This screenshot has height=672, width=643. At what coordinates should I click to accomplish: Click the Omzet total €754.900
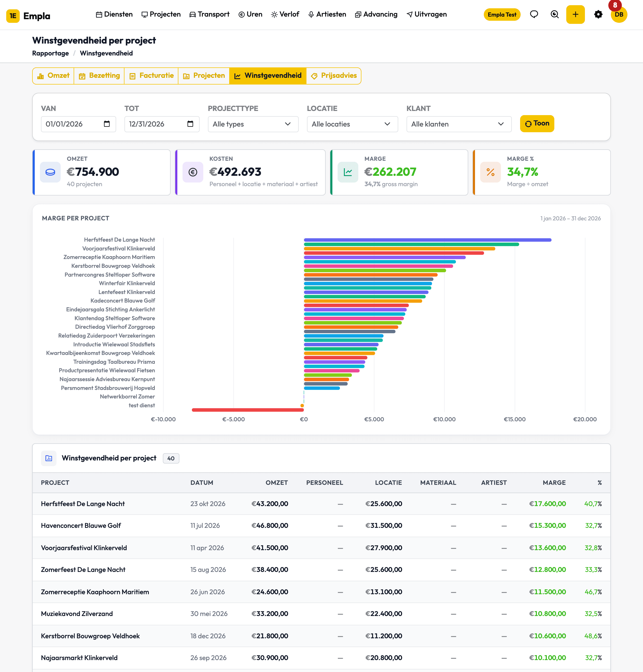coord(93,172)
